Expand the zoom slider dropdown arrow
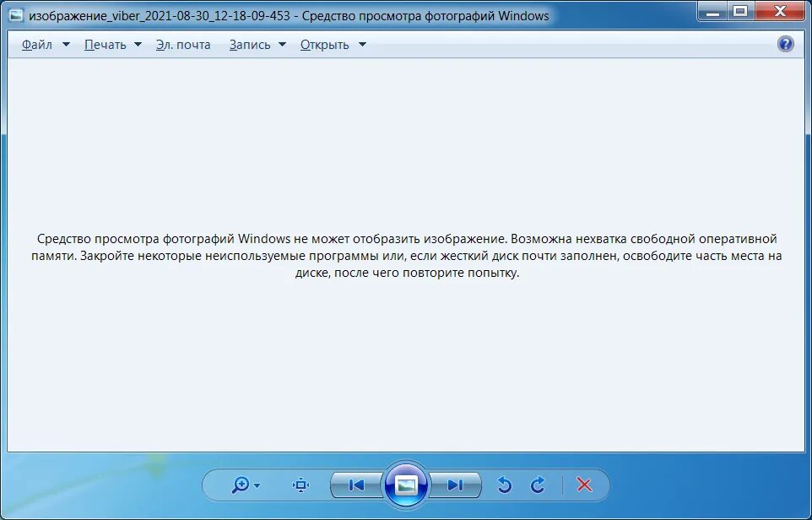 (257, 486)
